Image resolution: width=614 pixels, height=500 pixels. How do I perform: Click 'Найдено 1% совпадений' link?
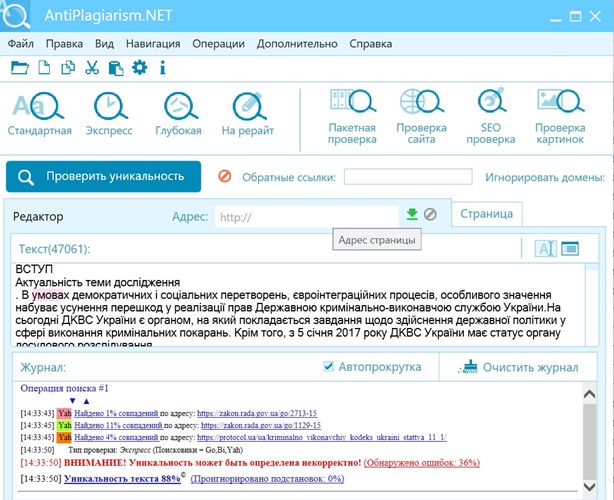pyautogui.click(x=117, y=413)
